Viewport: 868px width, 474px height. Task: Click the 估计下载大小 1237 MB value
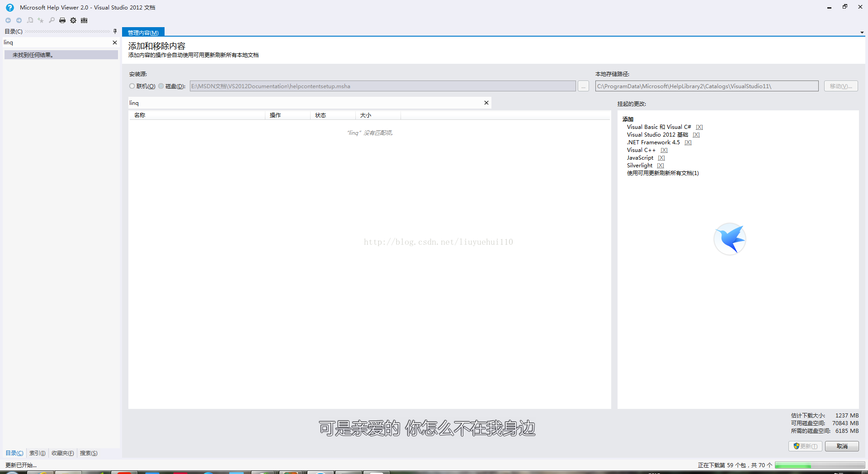pos(847,415)
